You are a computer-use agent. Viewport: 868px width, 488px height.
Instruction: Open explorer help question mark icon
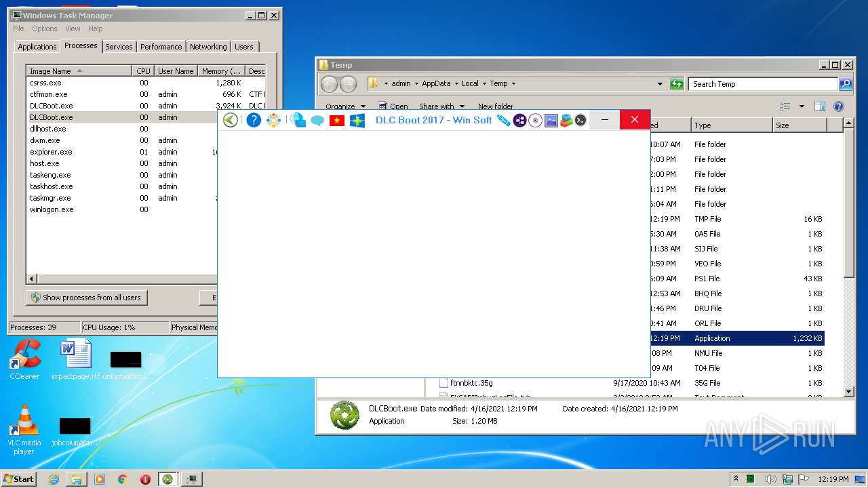[x=839, y=106]
